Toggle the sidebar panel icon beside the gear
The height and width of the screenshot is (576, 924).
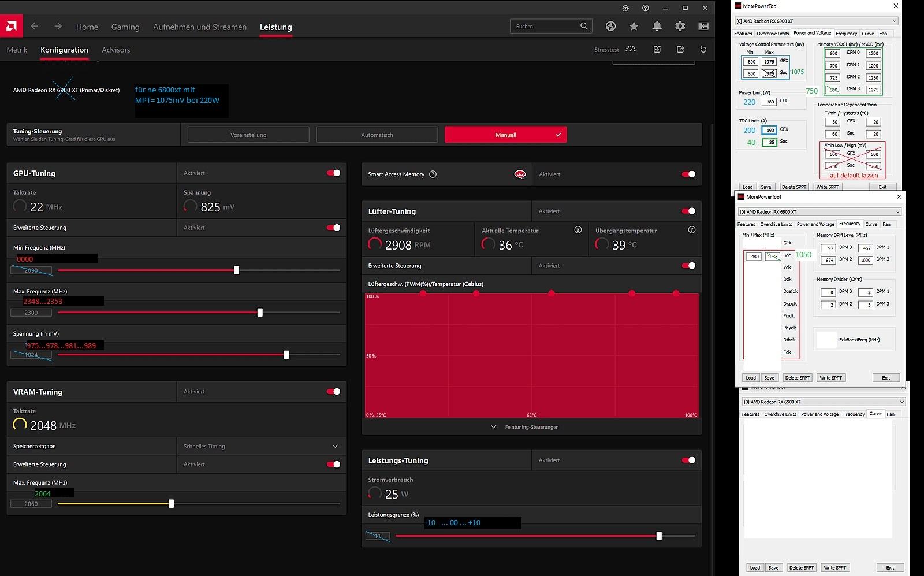[x=703, y=26]
